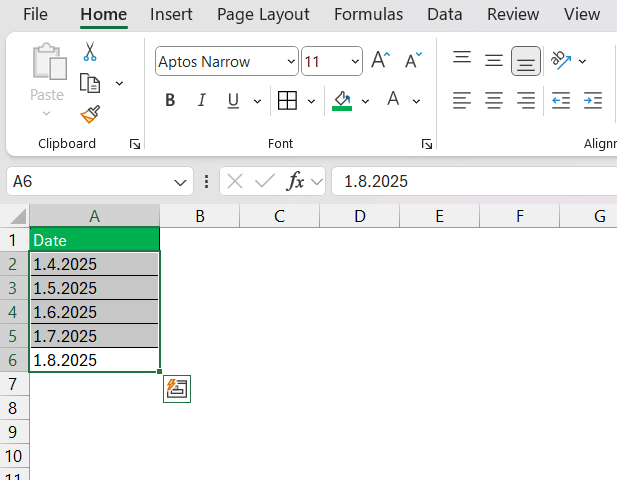Select row 7 header
This screenshot has width=617, height=480.
tap(15, 384)
